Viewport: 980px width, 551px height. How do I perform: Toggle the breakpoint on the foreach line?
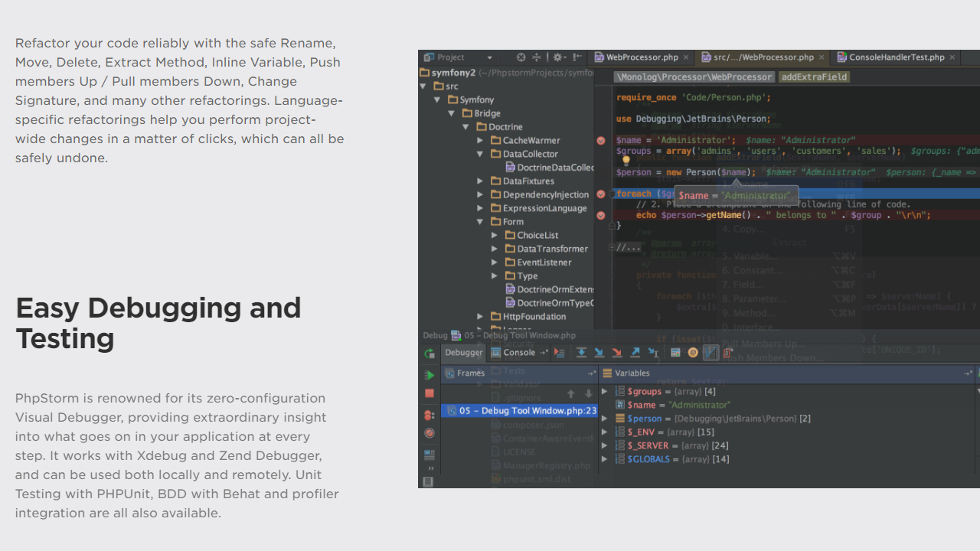click(x=601, y=194)
